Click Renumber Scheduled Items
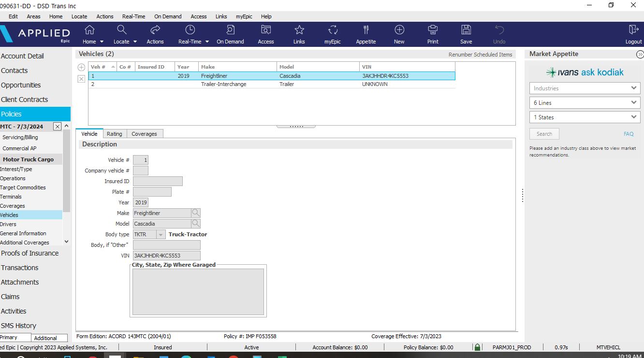The width and height of the screenshot is (644, 358). click(x=480, y=55)
